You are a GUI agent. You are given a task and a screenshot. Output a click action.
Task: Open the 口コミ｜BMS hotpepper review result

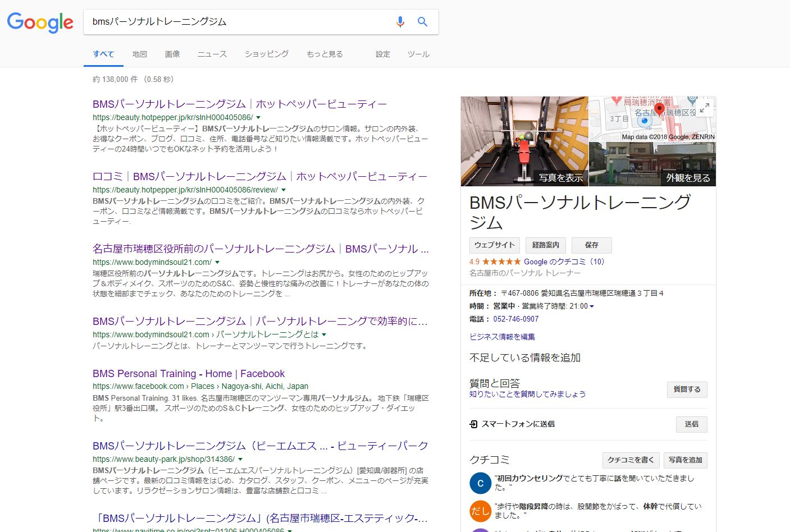[260, 177]
